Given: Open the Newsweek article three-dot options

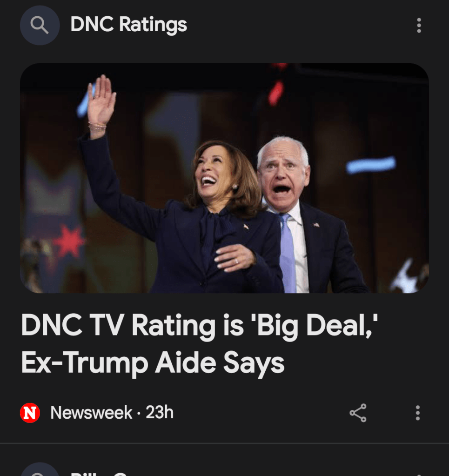Looking at the screenshot, I should click(418, 413).
